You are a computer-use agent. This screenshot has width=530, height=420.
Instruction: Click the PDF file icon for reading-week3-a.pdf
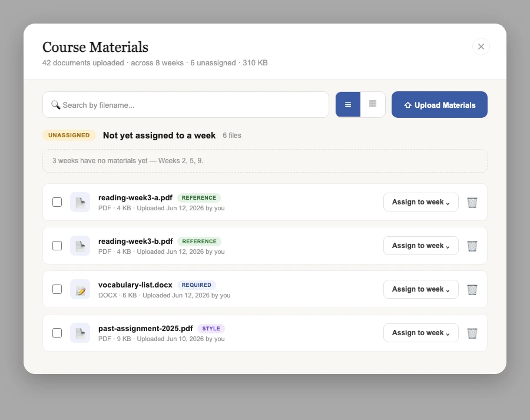coord(80,202)
